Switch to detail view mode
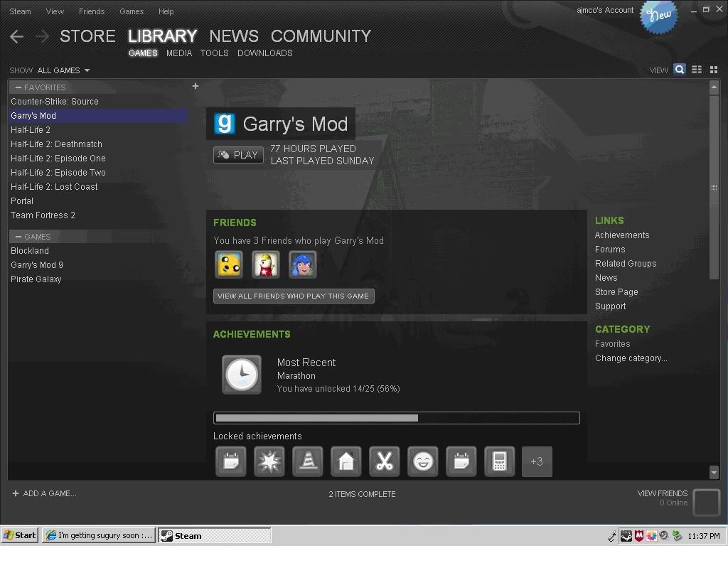The image size is (728, 563). pyautogui.click(x=680, y=70)
